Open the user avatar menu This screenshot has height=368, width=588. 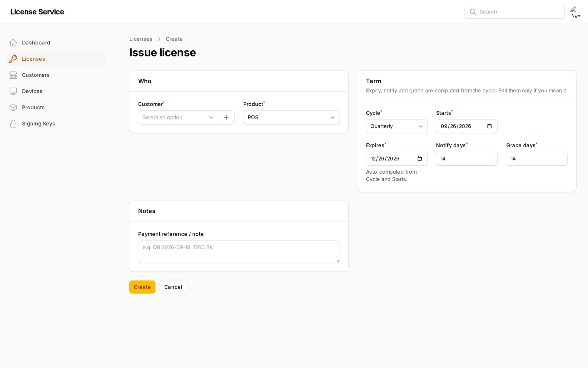point(576,12)
